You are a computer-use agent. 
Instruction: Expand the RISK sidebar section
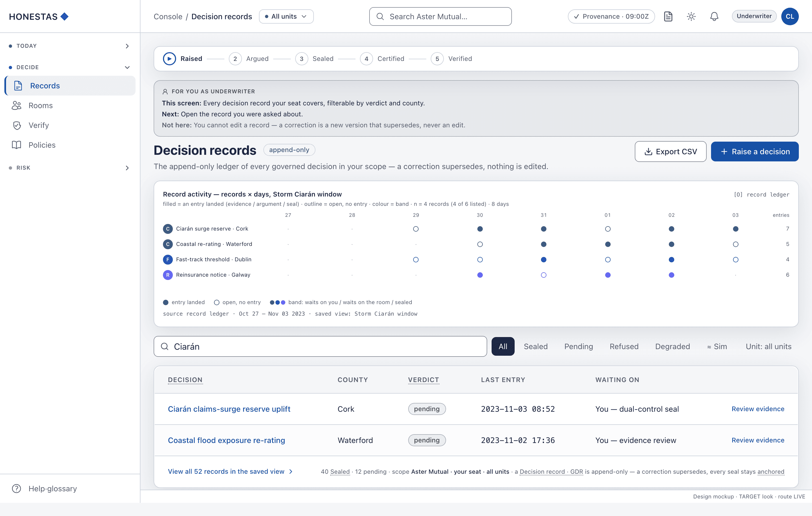tap(70, 168)
